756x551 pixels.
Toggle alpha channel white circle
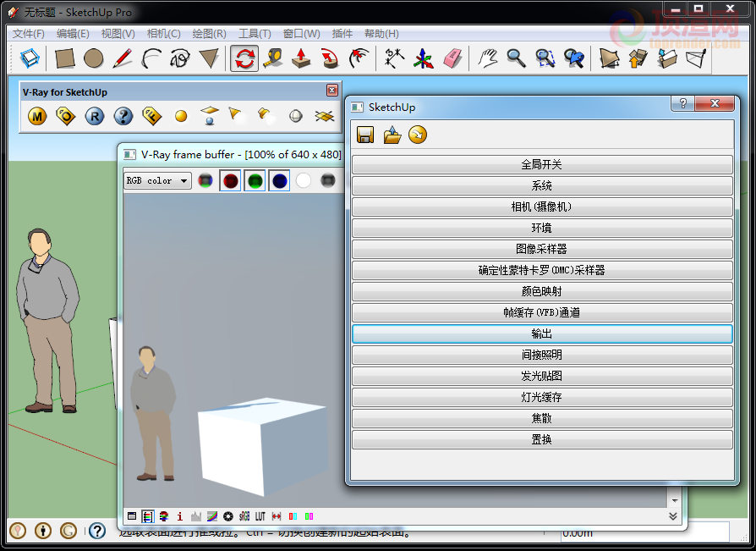[x=304, y=181]
